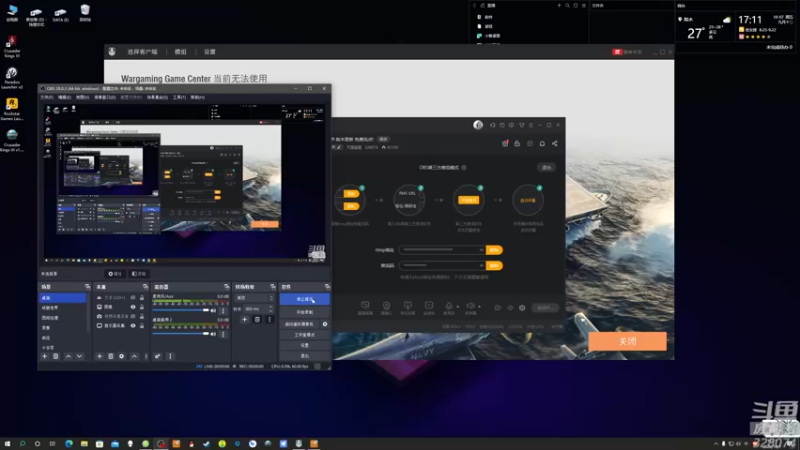This screenshot has height=450, width=800.
Task: Open source properties gear in Sources panel toolbar
Action: pos(121,356)
